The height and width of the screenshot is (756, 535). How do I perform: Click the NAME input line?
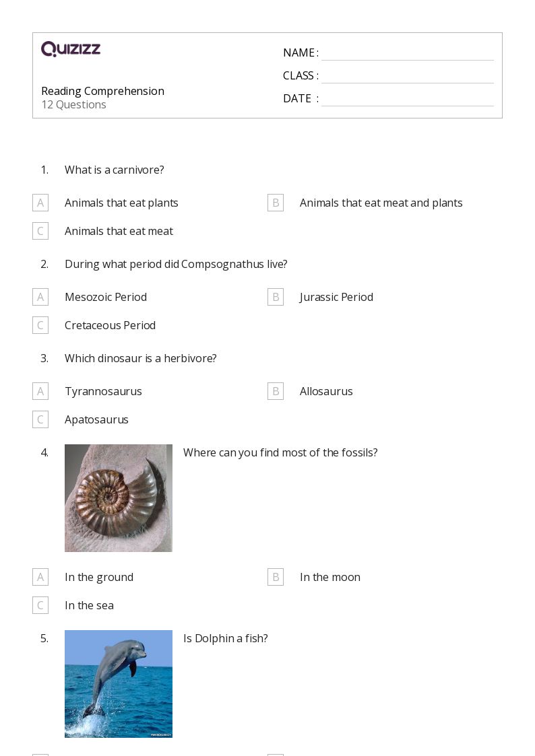tap(407, 53)
